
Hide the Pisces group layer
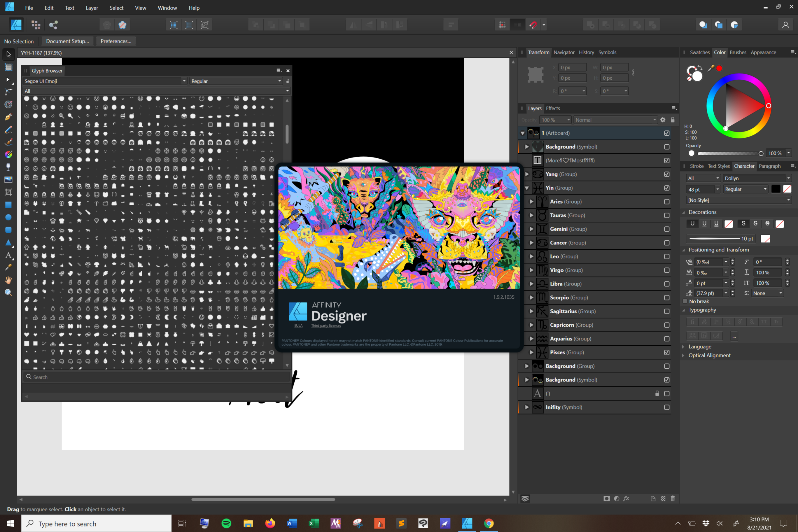coord(666,353)
